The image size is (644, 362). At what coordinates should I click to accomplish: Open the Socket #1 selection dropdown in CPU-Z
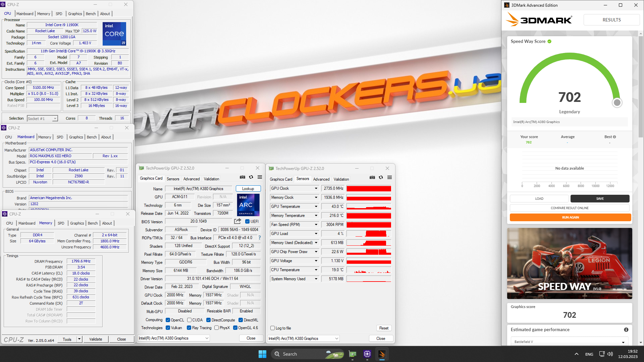coord(43,118)
